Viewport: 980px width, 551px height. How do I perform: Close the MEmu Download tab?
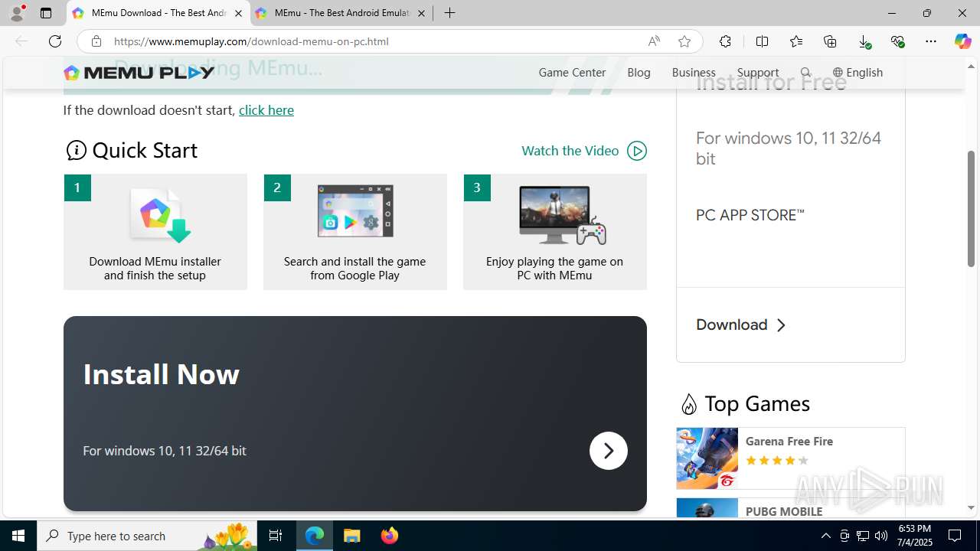click(x=238, y=13)
